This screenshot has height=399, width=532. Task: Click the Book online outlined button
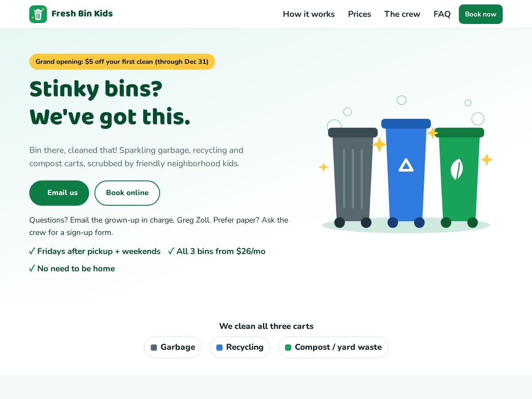click(x=127, y=193)
